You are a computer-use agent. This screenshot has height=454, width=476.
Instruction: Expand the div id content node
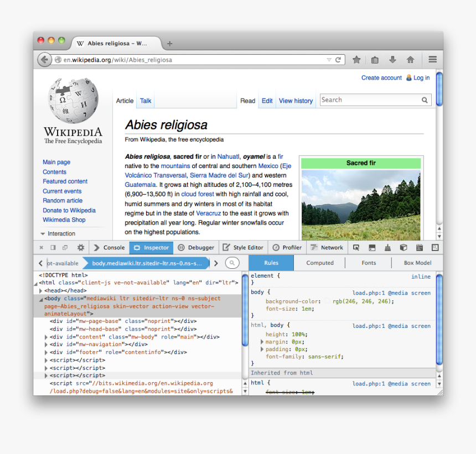(x=46, y=337)
